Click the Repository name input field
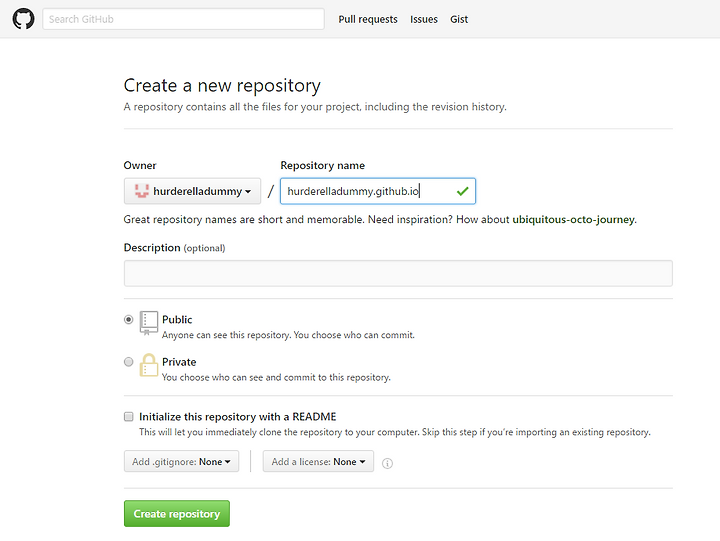 [x=377, y=191]
